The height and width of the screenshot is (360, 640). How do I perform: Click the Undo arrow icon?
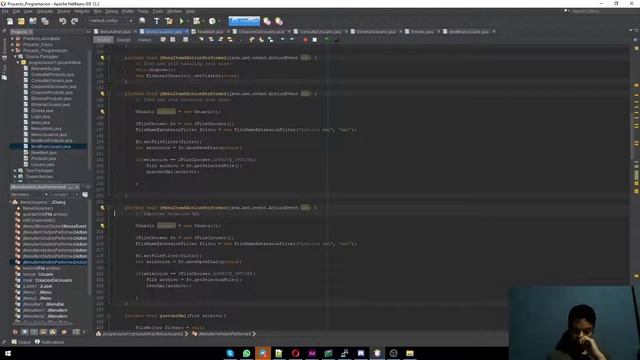62,21
